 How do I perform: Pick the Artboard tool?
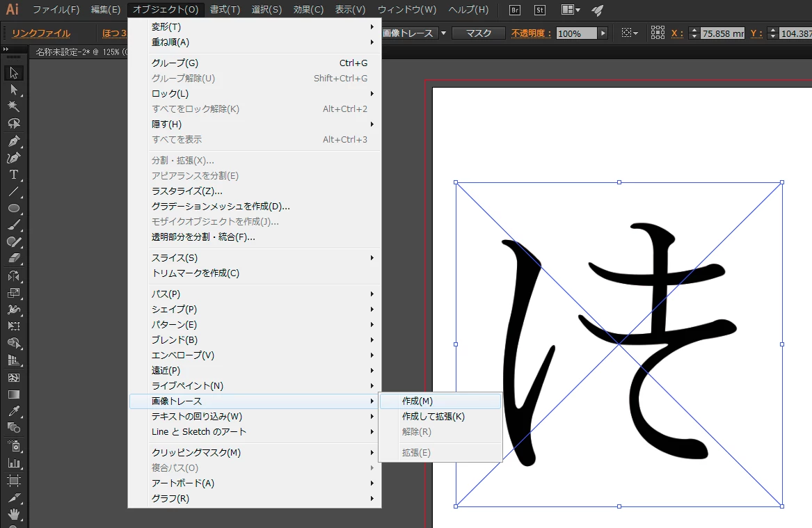[14, 481]
